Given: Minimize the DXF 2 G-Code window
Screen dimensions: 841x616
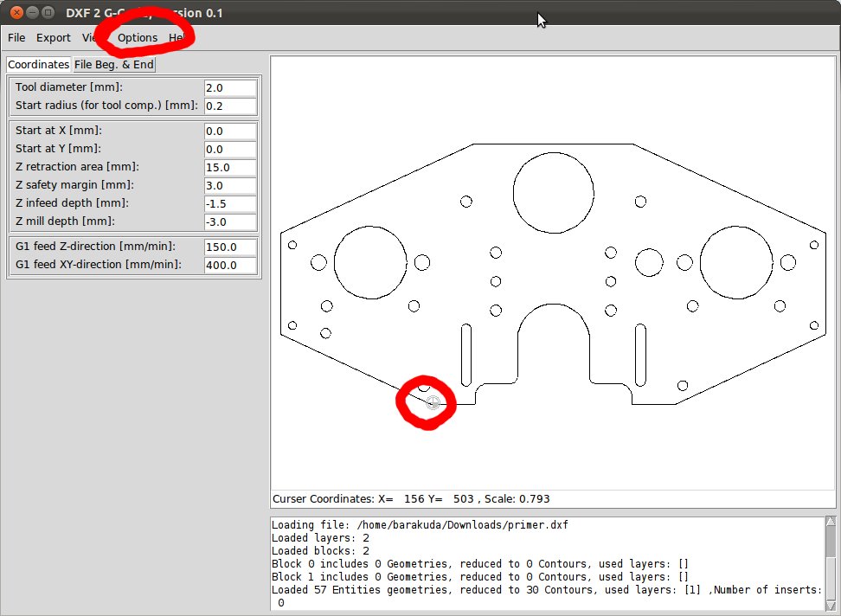Looking at the screenshot, I should 33,12.
